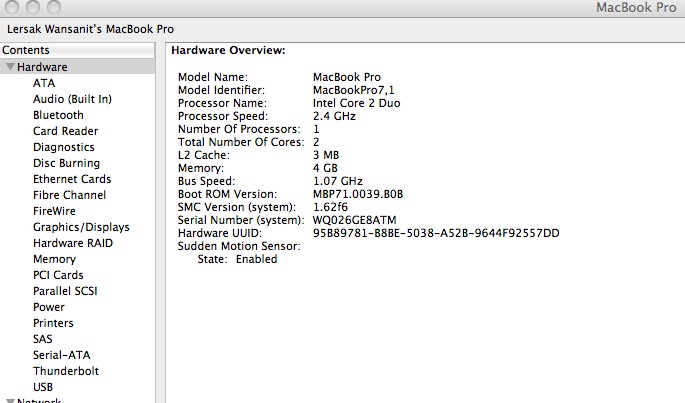Open the FireWire section
The height and width of the screenshot is (403, 685).
[x=54, y=211]
